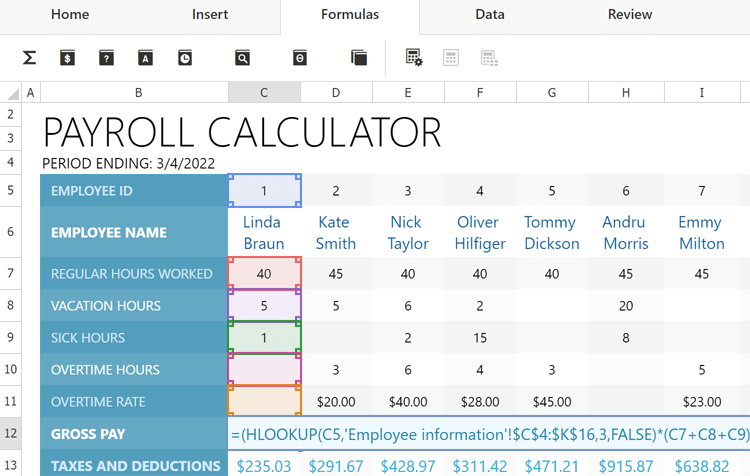The height and width of the screenshot is (476, 750).
Task: Click the AutoSum sigma icon
Action: (x=29, y=58)
